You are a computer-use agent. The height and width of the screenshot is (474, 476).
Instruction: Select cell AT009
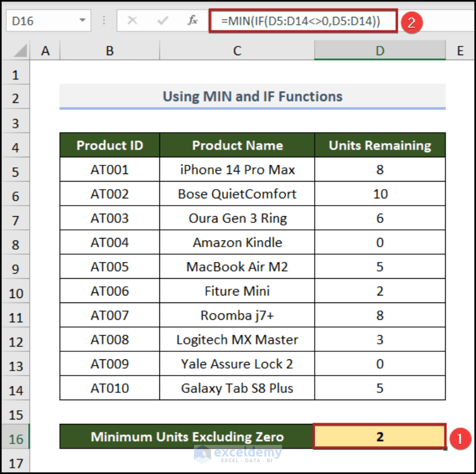[x=110, y=364]
